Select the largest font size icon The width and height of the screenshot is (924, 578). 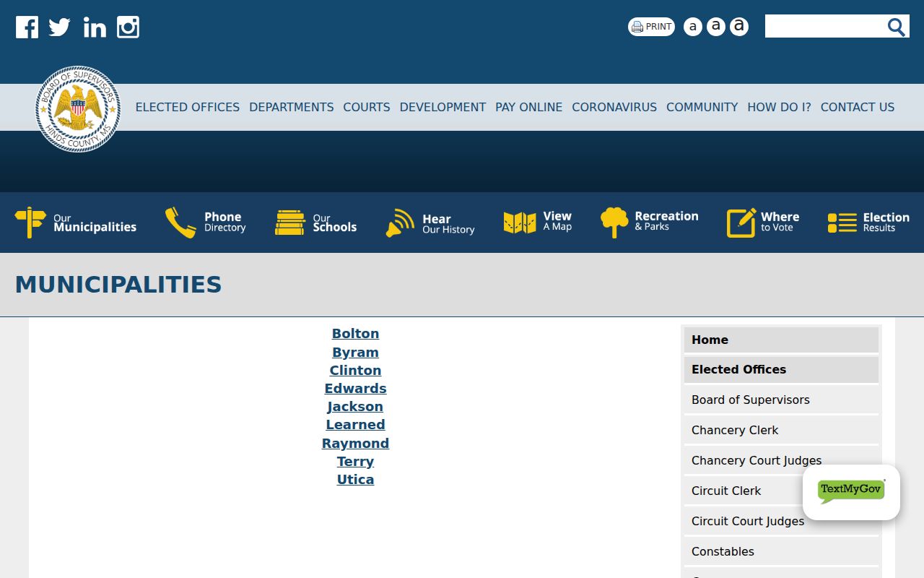point(738,27)
